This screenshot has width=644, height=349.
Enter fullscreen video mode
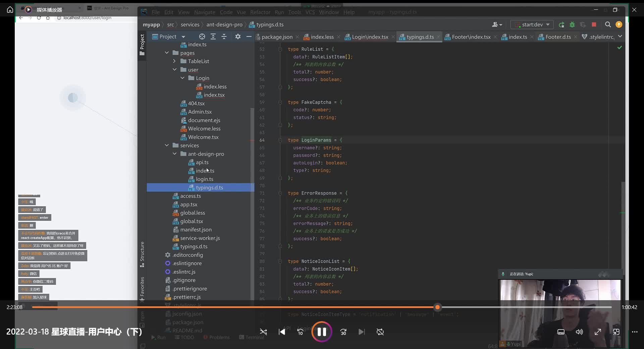tap(598, 332)
